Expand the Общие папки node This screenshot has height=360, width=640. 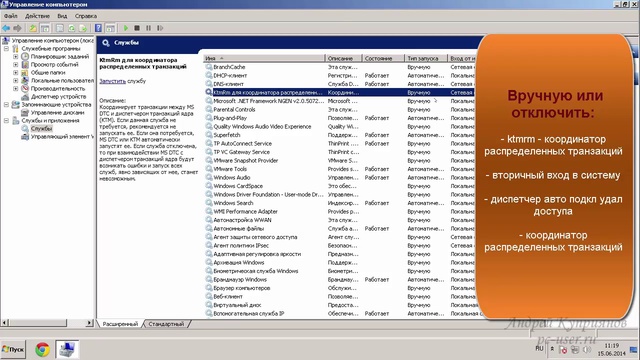pyautogui.click(x=16, y=73)
